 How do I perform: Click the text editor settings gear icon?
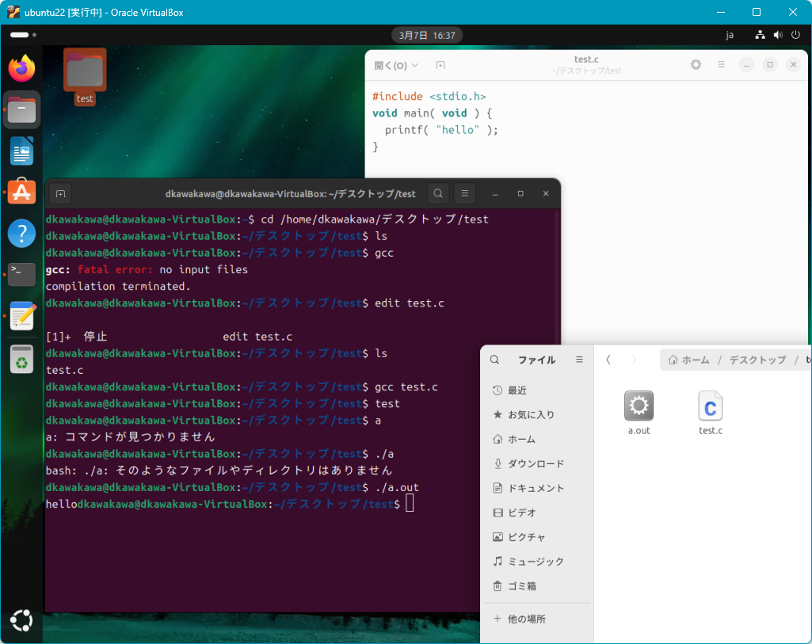pos(696,65)
